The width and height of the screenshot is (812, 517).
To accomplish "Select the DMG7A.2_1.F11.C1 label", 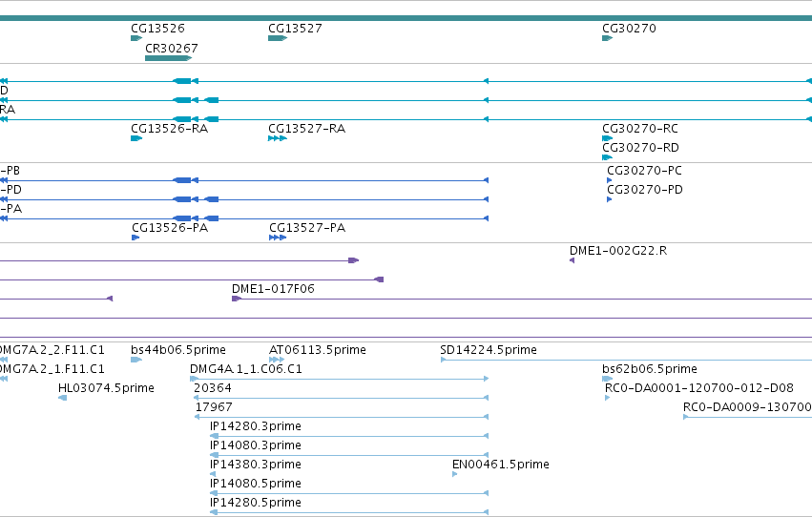I will point(52,369).
